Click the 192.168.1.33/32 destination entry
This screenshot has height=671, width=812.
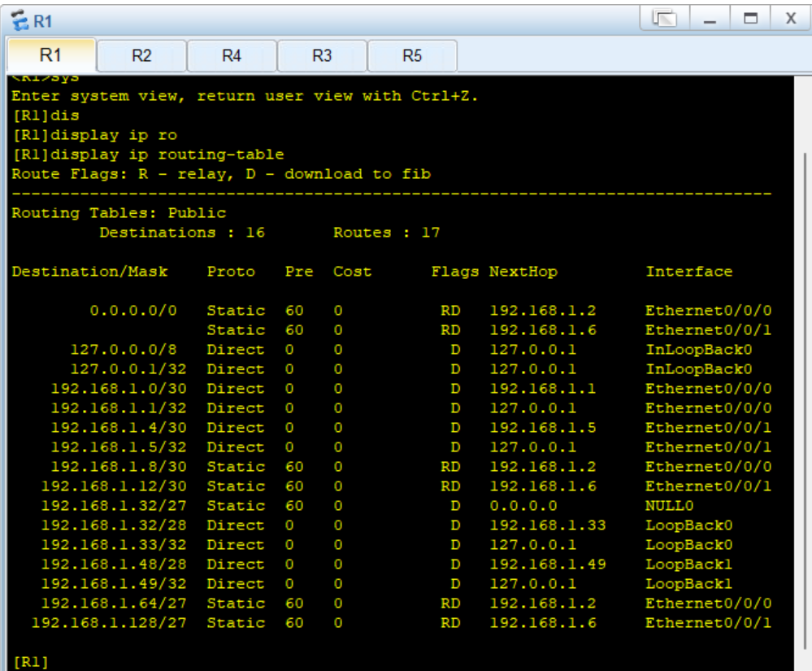pyautogui.click(x=114, y=545)
